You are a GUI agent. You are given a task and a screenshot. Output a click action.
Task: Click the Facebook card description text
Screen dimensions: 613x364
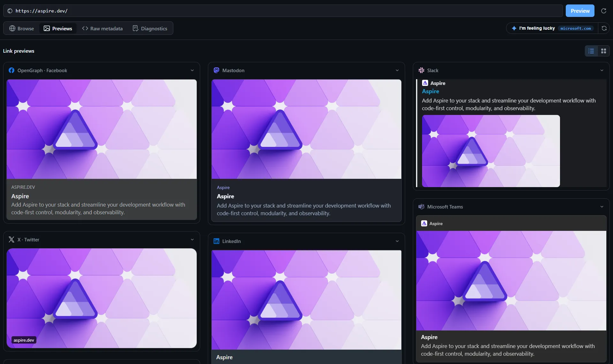tap(98, 209)
